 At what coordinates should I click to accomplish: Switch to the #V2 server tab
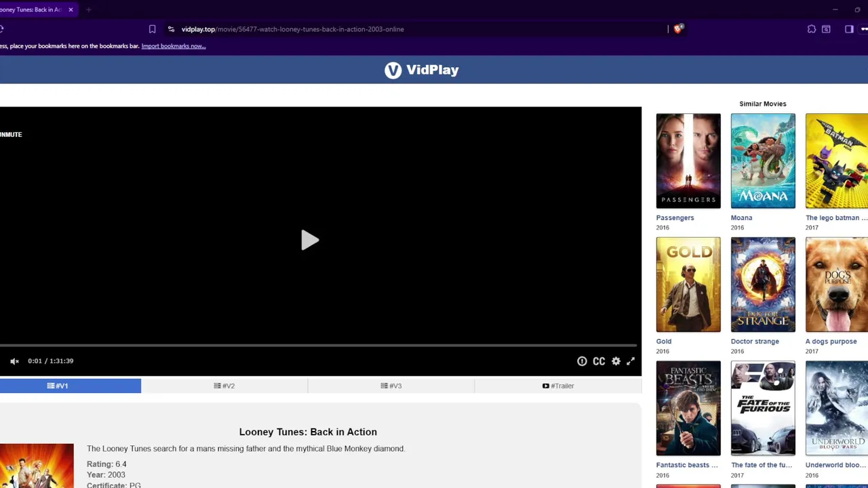(x=224, y=386)
